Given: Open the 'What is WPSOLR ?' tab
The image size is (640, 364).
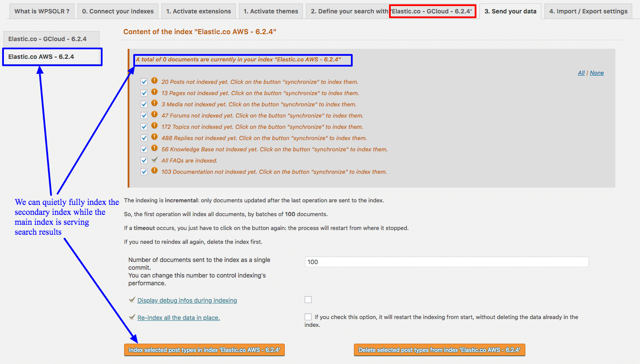Looking at the screenshot, I should (42, 11).
